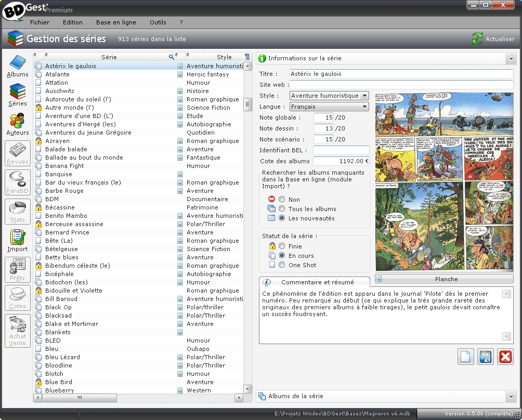Open the Stats section
The image size is (522, 420).
click(17, 212)
